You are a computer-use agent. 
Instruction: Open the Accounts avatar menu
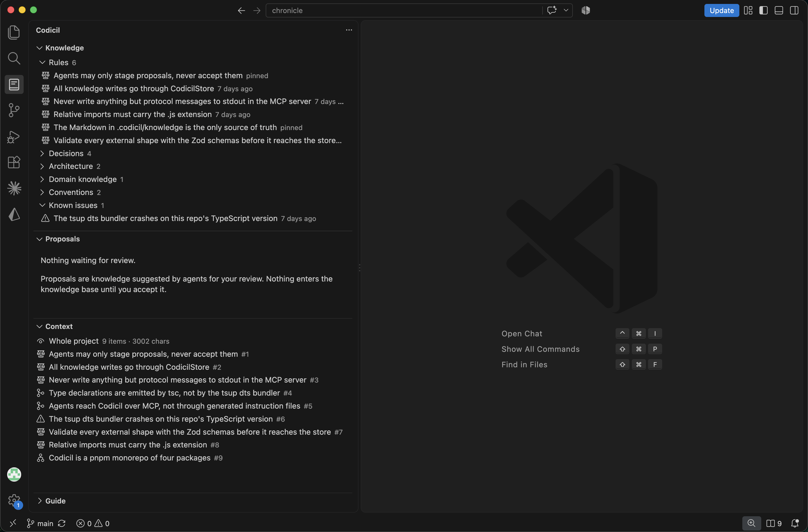coord(14,474)
